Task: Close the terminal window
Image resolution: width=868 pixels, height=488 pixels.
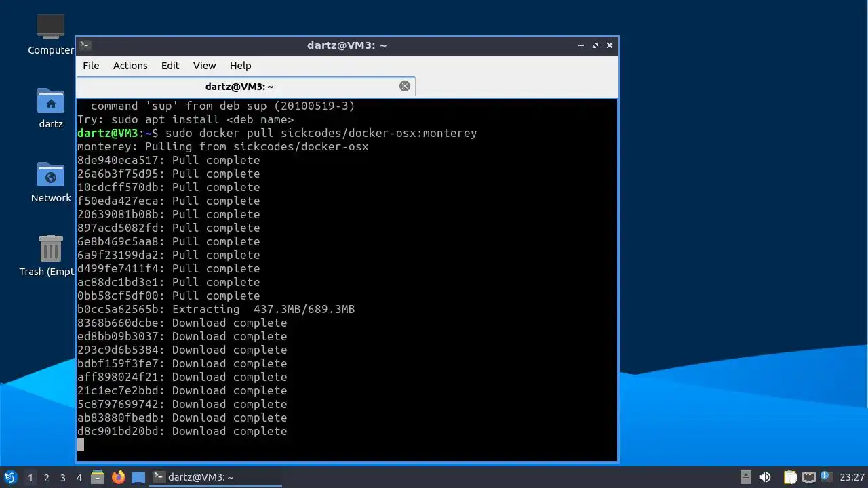Action: (x=610, y=45)
